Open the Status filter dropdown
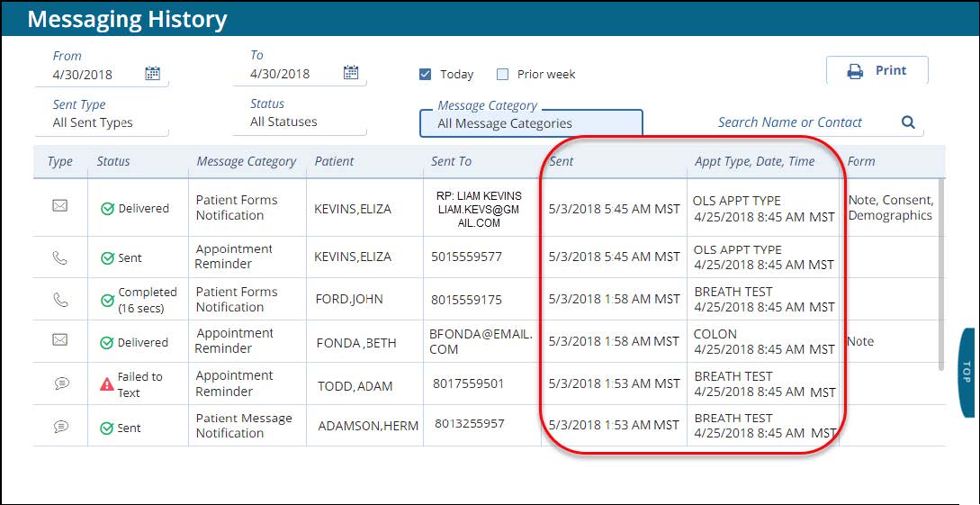Viewport: 980px width, 505px height. point(299,122)
